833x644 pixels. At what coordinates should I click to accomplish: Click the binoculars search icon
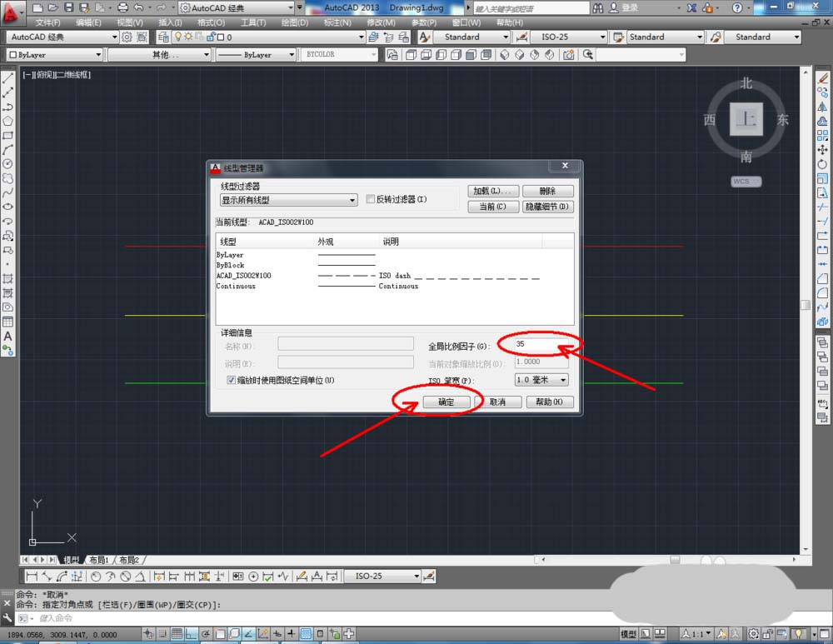[x=597, y=7]
